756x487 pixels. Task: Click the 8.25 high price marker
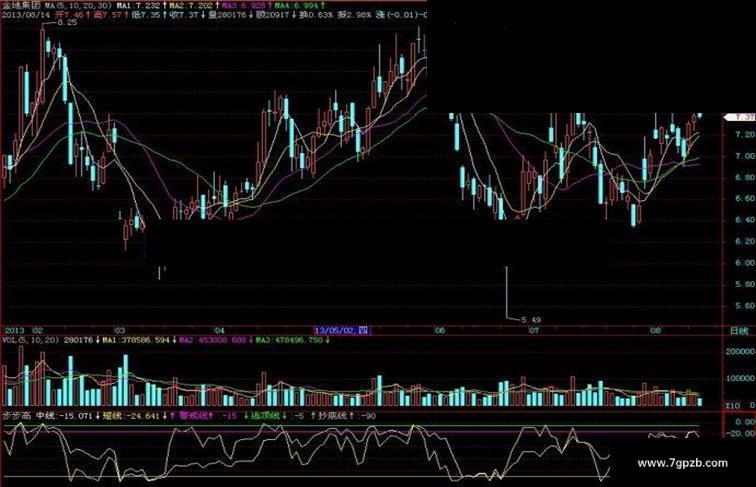pos(67,23)
